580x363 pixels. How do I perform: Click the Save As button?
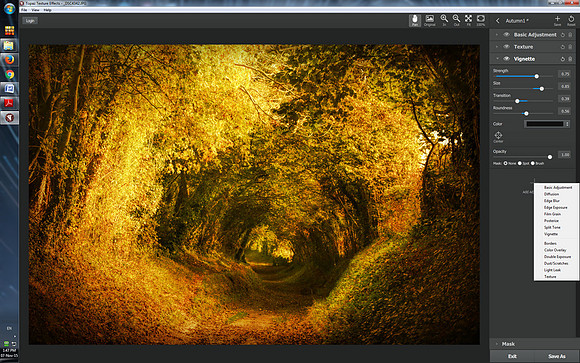tap(557, 356)
